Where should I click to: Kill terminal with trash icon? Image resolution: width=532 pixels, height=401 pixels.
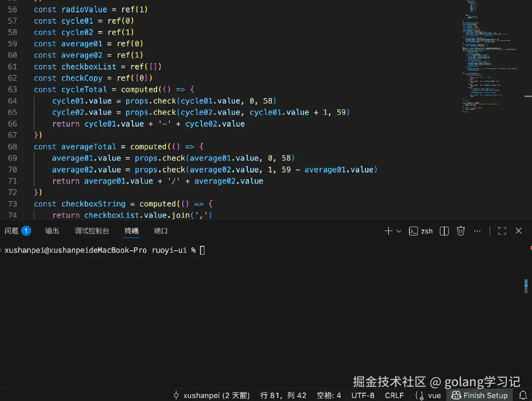(x=461, y=231)
